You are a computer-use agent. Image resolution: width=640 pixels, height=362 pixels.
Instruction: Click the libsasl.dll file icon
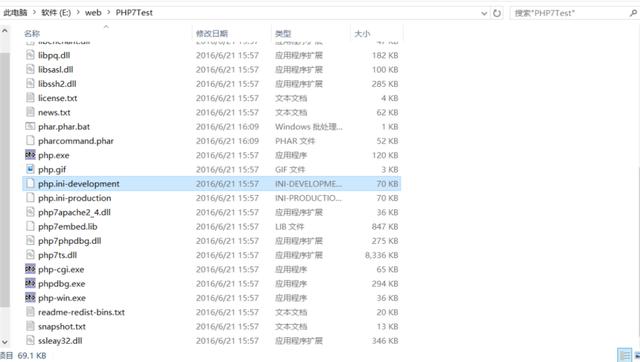pos(30,69)
